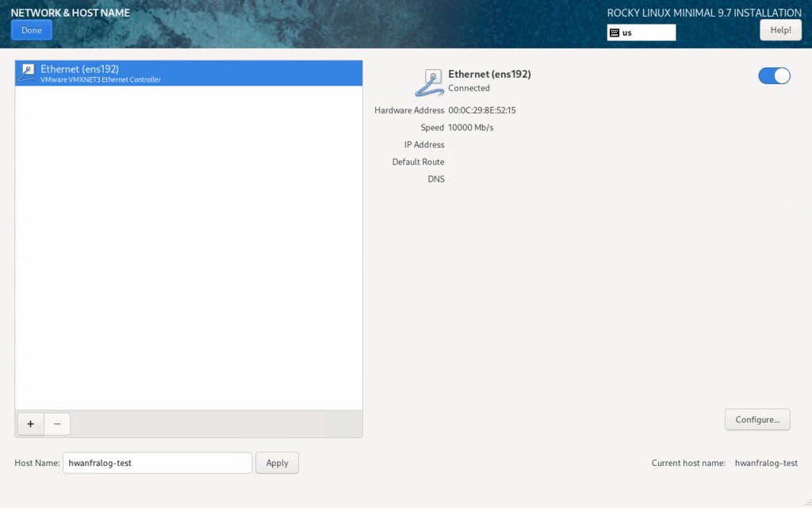Click the Ethernet adapter icon in the device list
Viewport: 812px width, 508px height.
pyautogui.click(x=27, y=73)
